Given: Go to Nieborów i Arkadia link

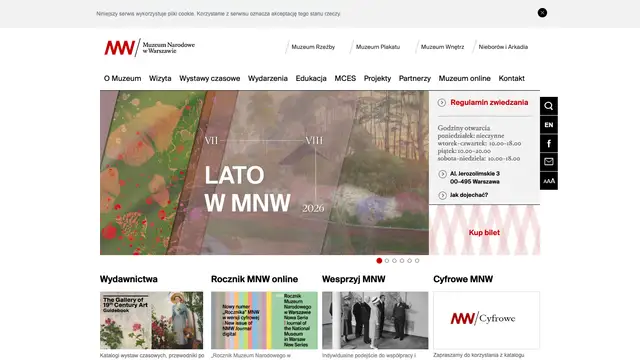Looking at the screenshot, I should click(x=503, y=47).
